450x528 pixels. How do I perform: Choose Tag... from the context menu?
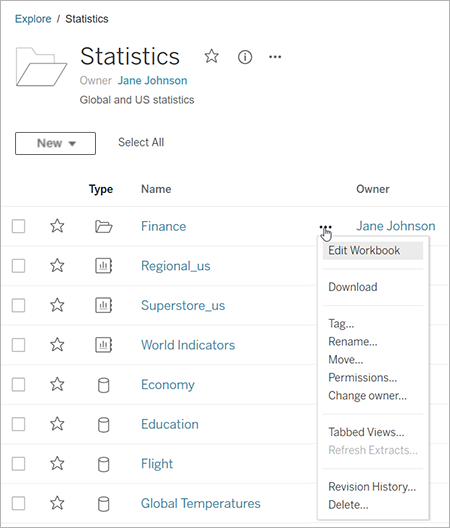(341, 324)
